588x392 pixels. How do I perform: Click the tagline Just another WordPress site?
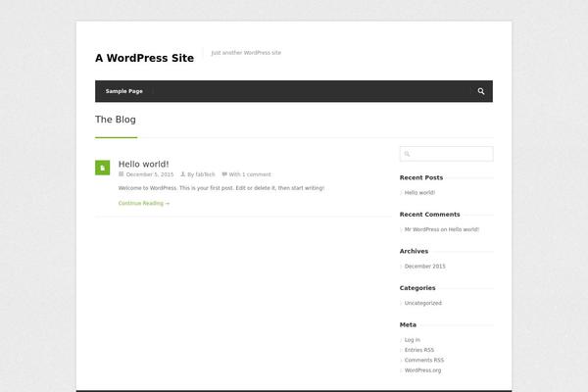coord(246,53)
